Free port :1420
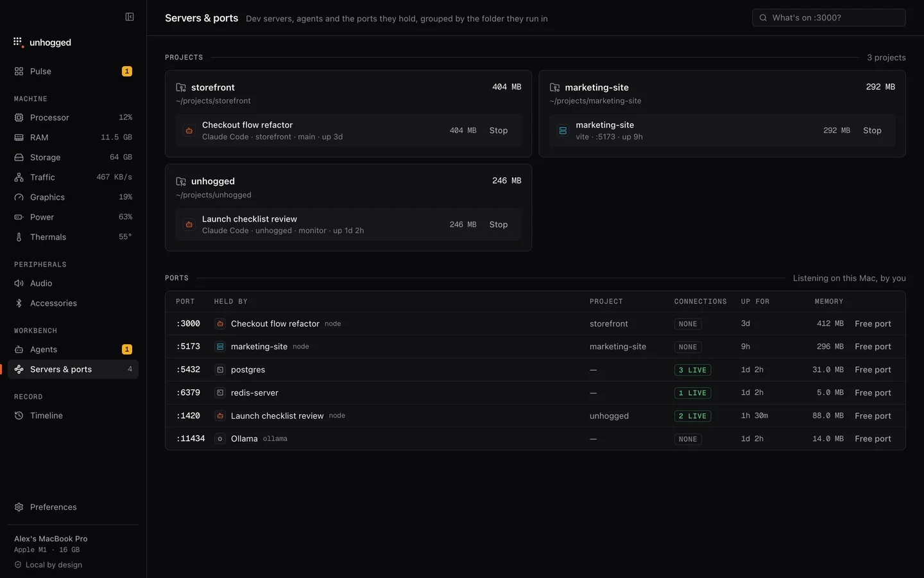This screenshot has width=924, height=578. pos(873,416)
